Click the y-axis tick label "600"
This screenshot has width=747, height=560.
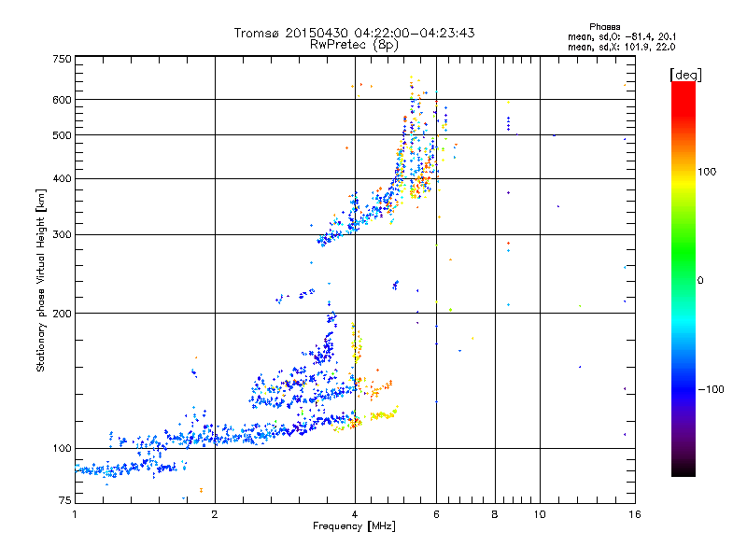point(62,100)
